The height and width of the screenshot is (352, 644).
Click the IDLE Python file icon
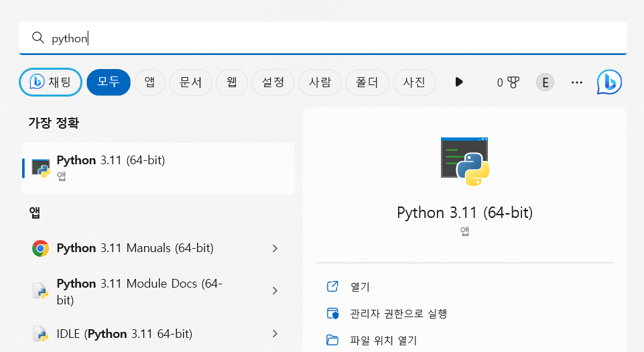41,333
